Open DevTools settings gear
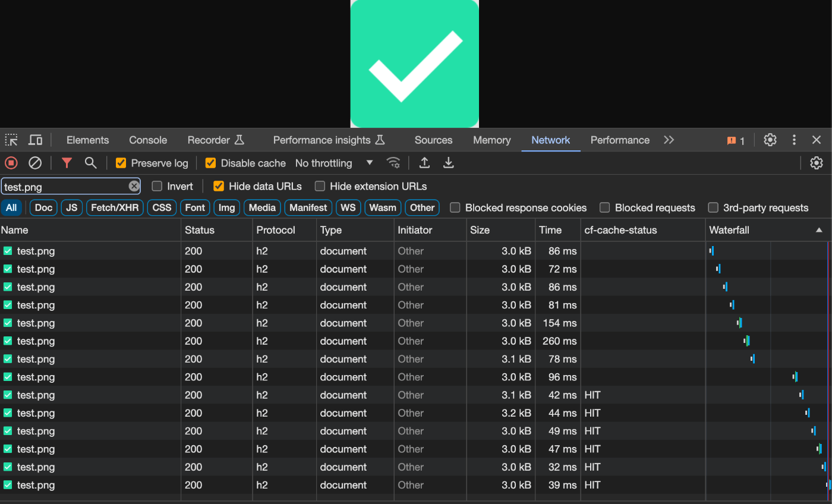Image resolution: width=832 pixels, height=504 pixels. [770, 140]
